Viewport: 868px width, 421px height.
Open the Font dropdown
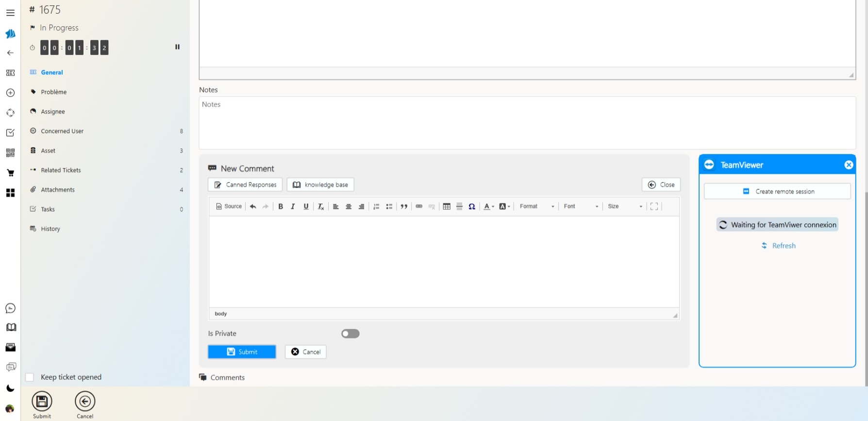[x=581, y=206]
